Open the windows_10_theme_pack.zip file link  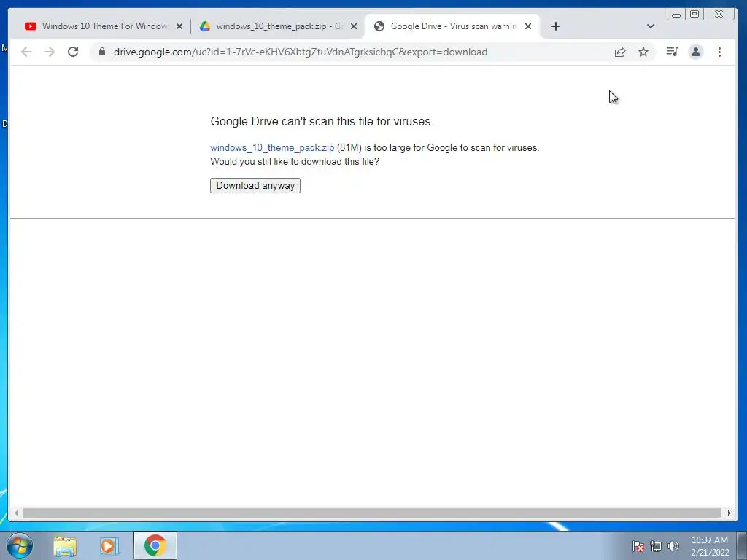coord(272,147)
